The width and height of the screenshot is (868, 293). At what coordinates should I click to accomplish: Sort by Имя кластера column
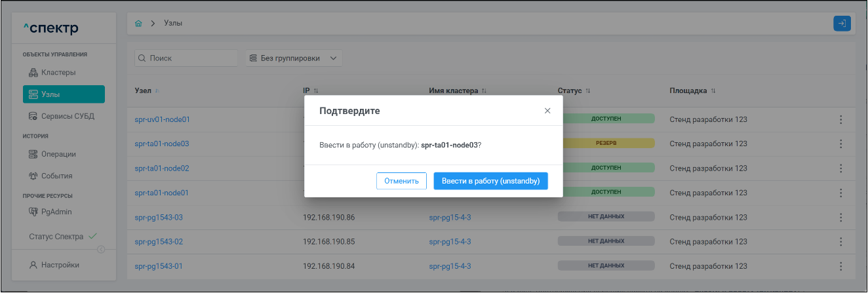pyautogui.click(x=458, y=90)
